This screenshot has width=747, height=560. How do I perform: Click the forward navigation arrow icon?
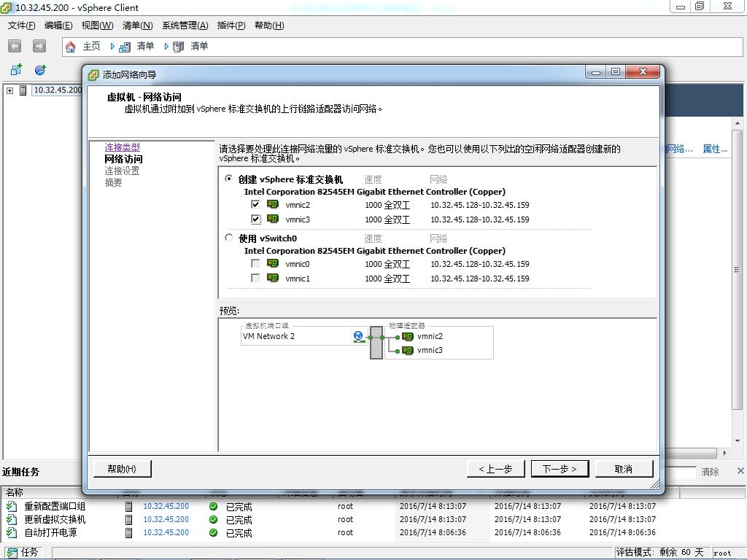coord(39,46)
